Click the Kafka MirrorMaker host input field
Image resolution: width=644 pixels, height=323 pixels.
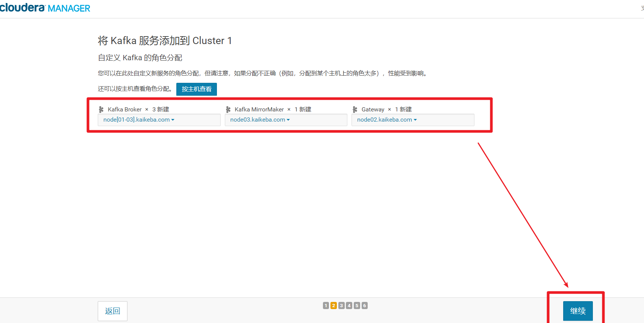[286, 120]
